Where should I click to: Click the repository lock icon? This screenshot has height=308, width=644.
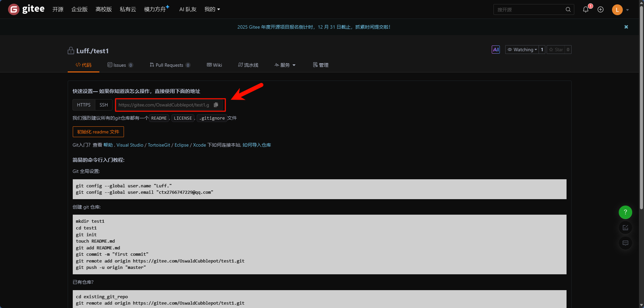(x=71, y=51)
